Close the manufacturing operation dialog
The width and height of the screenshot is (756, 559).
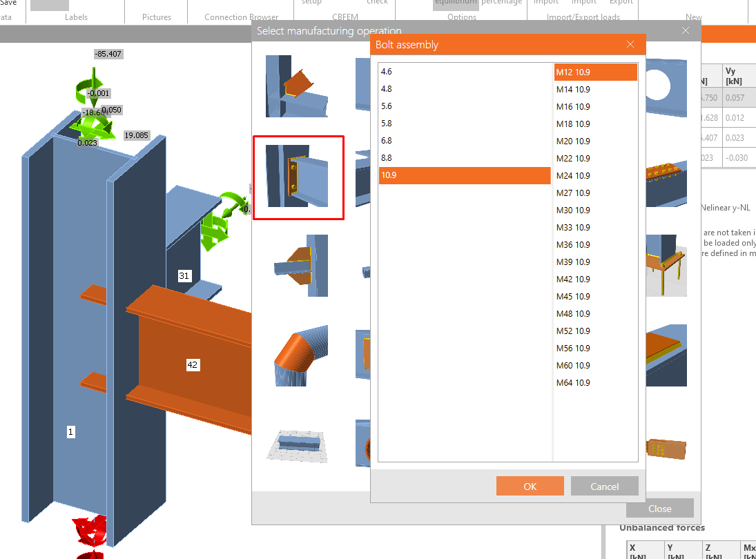point(685,30)
